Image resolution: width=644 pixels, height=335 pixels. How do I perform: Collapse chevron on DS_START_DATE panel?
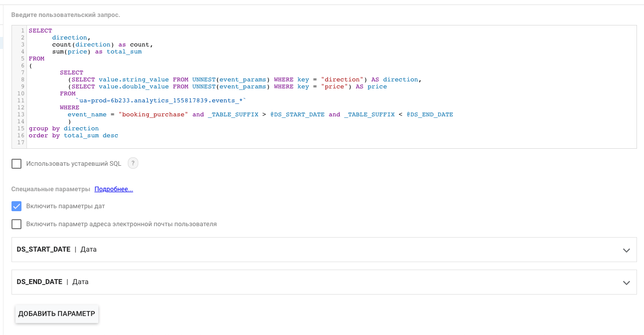[626, 250]
